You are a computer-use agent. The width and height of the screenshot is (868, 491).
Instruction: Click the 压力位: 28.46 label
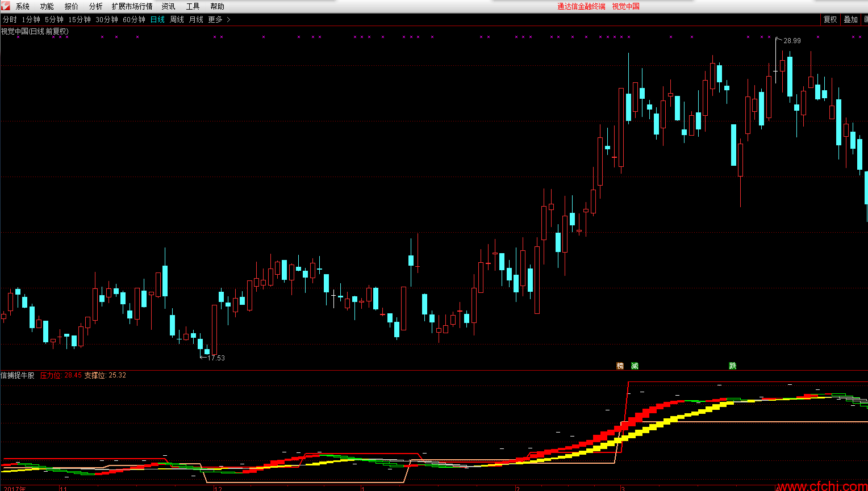tap(61, 375)
